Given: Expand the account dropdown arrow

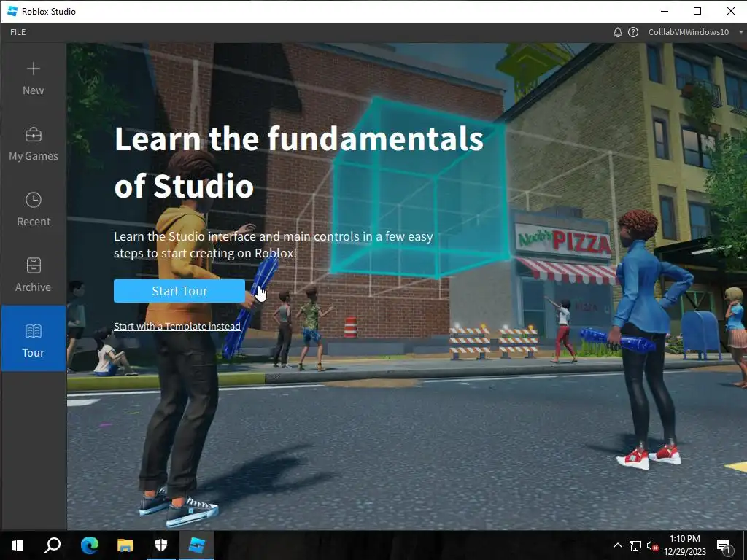Looking at the screenshot, I should (x=741, y=32).
